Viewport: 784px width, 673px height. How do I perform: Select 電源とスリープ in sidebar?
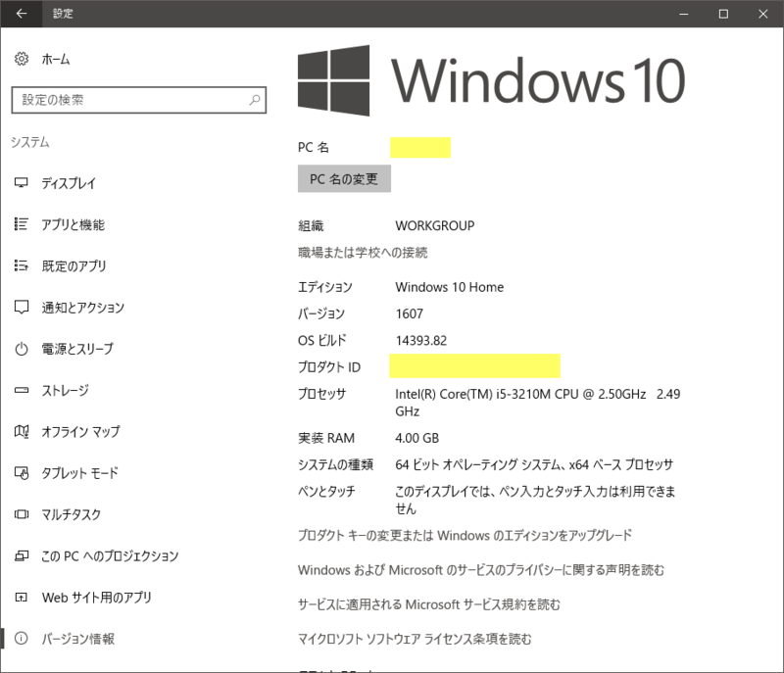tap(77, 349)
